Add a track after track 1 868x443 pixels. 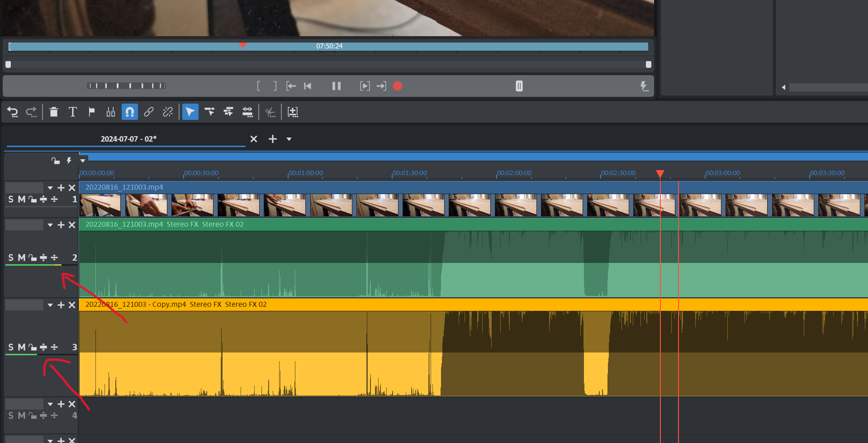point(61,188)
